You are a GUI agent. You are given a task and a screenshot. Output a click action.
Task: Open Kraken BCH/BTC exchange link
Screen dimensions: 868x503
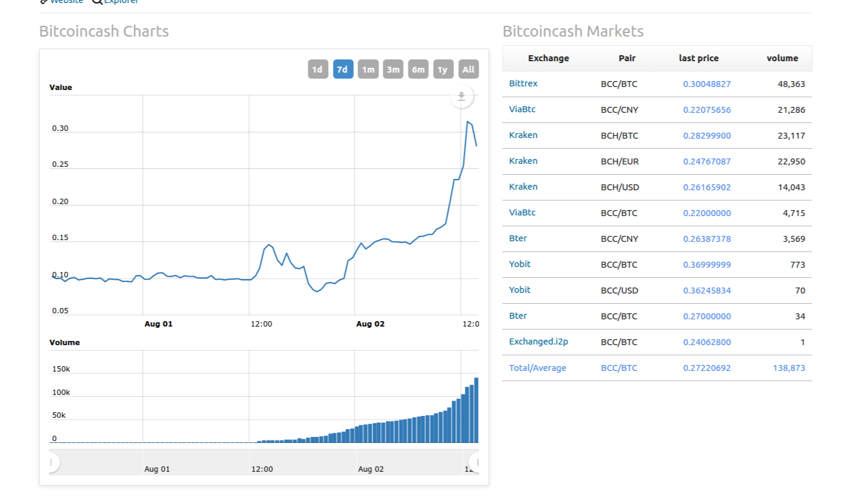click(523, 135)
